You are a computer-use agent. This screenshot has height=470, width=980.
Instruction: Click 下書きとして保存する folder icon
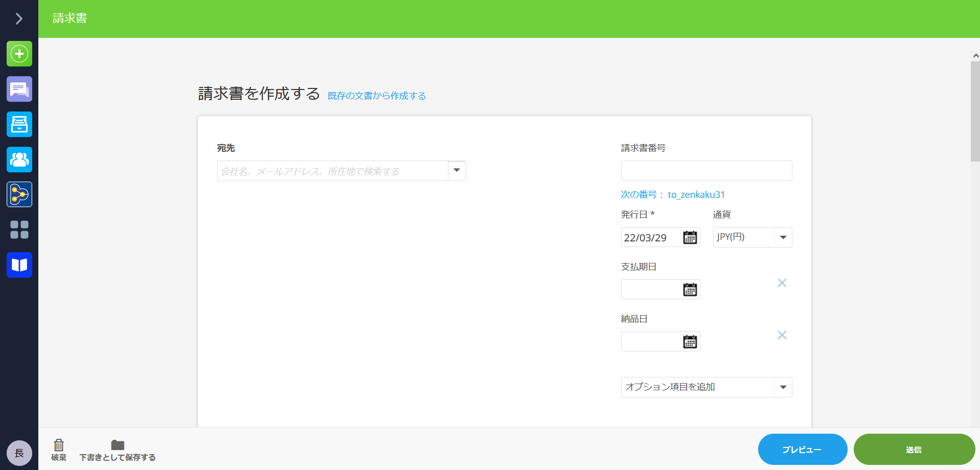tap(118, 450)
